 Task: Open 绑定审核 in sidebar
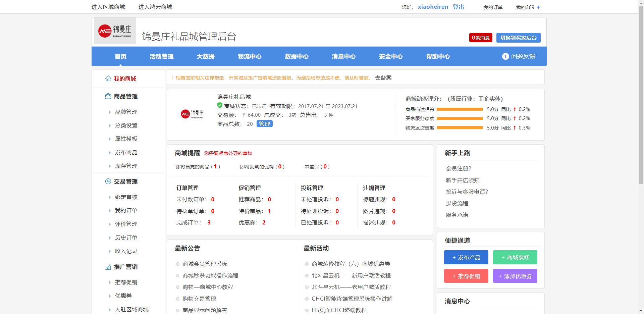click(126, 197)
